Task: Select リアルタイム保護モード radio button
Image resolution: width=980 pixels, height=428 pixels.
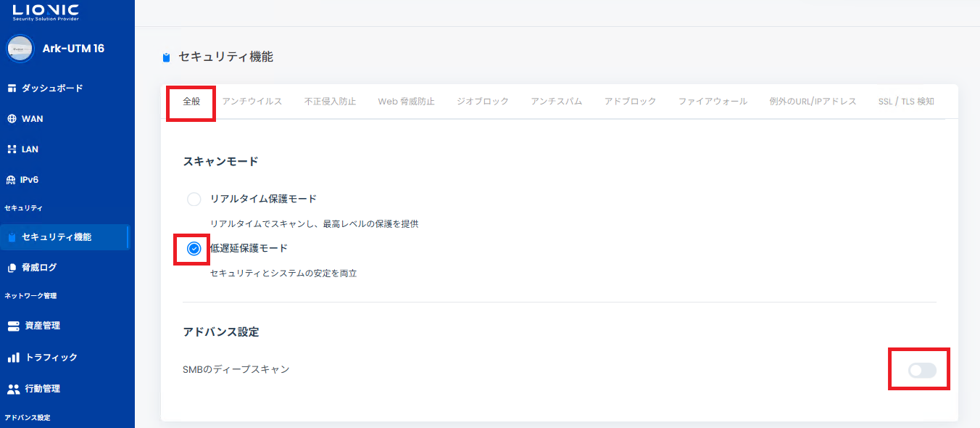Action: [194, 199]
